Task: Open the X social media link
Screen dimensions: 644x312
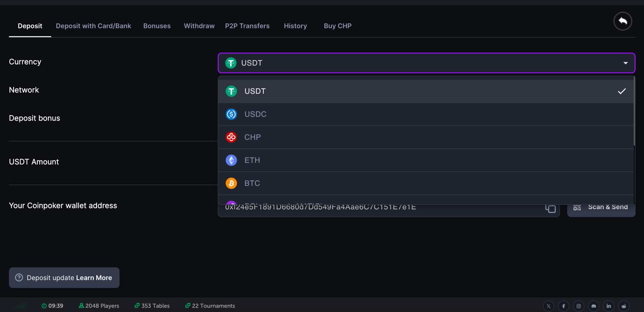Action: (548, 306)
